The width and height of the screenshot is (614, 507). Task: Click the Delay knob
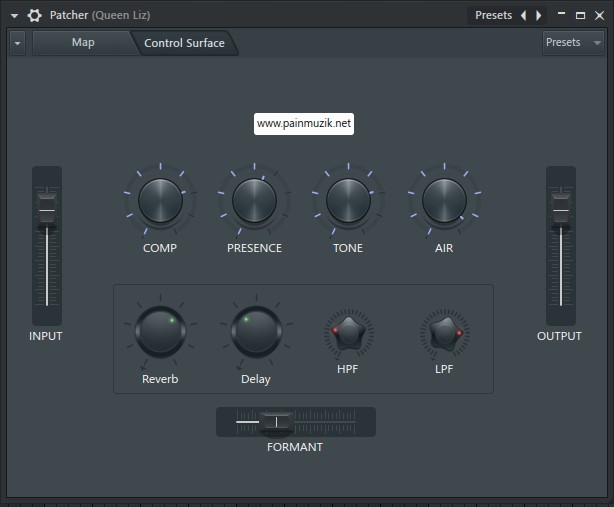[x=256, y=332]
